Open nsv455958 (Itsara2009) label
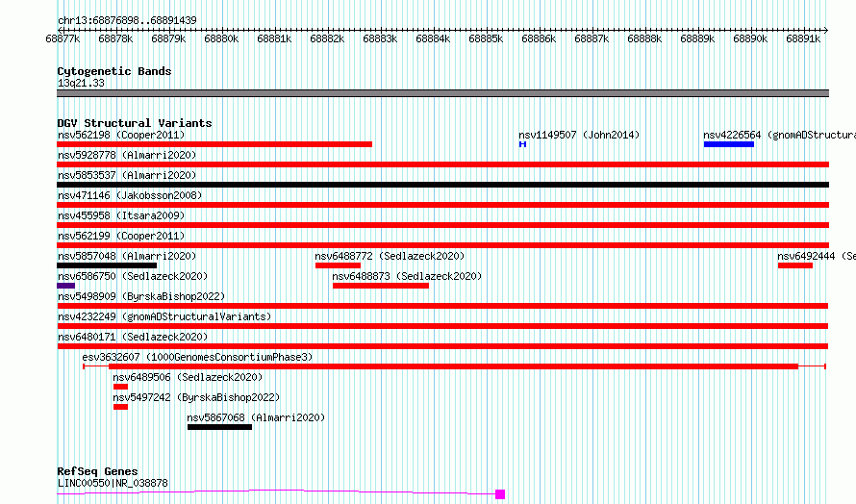The height and width of the screenshot is (504, 856). click(121, 215)
